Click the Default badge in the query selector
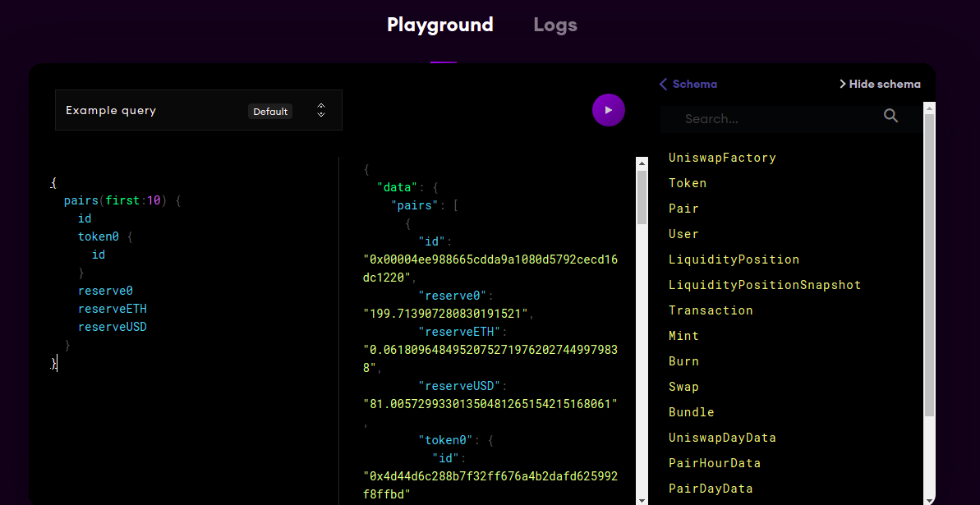The image size is (980, 505). [x=270, y=111]
